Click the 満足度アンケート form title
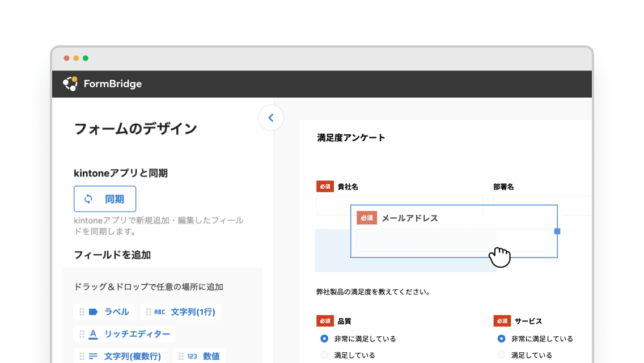644x363 pixels. (x=351, y=137)
